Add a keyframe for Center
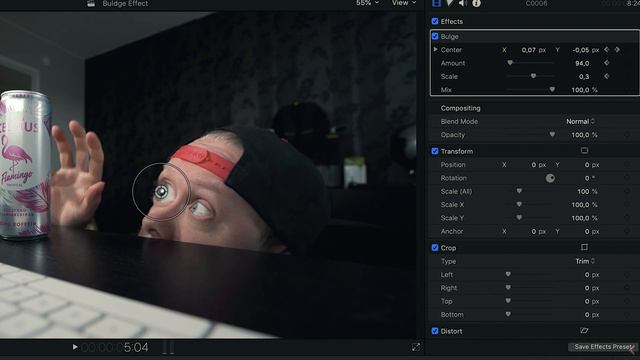Image resolution: width=640 pixels, height=360 pixels. tap(617, 49)
